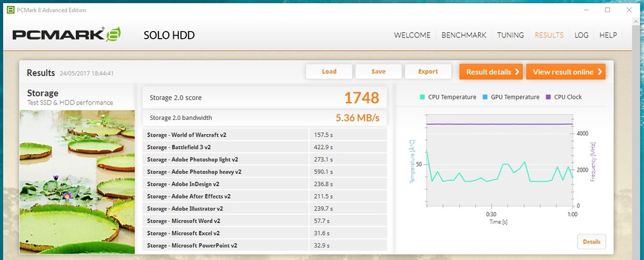Viewport: 644px width, 260px height.
Task: Go to the TUNING tab
Action: [510, 35]
